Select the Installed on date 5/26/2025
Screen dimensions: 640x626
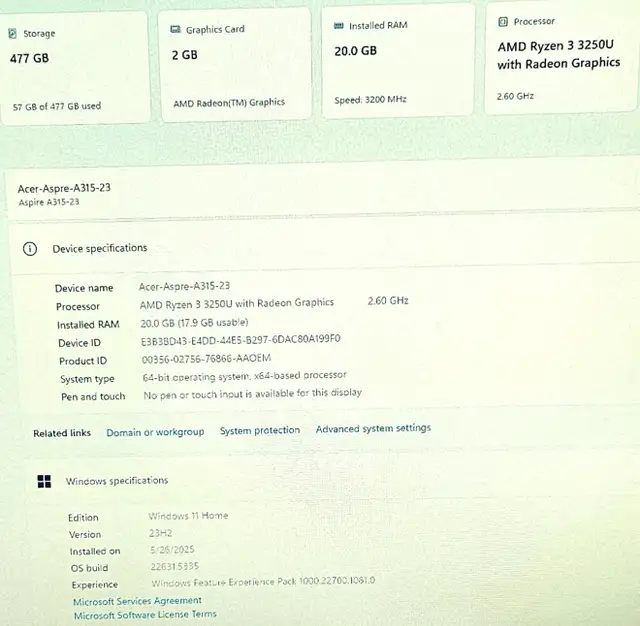(172, 550)
